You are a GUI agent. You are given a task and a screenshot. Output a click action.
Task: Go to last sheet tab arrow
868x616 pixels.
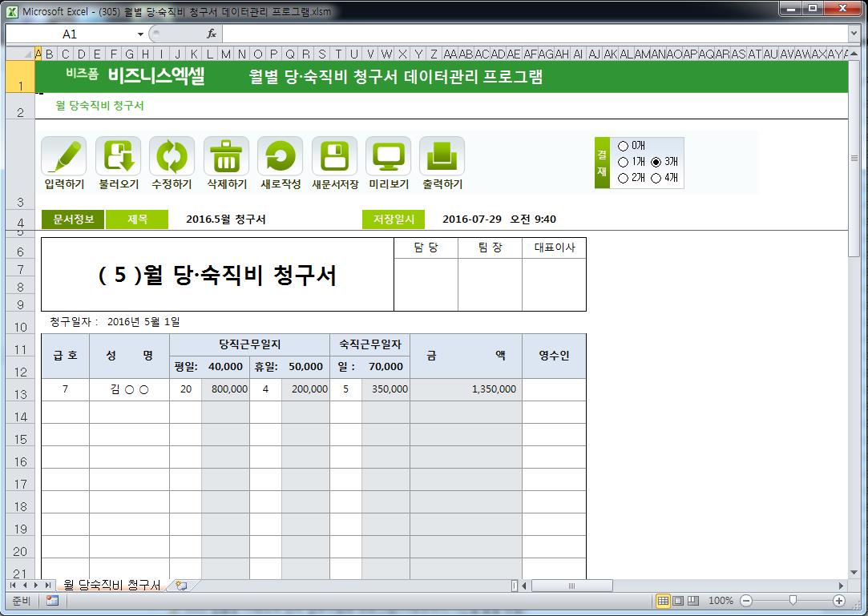coord(47,585)
